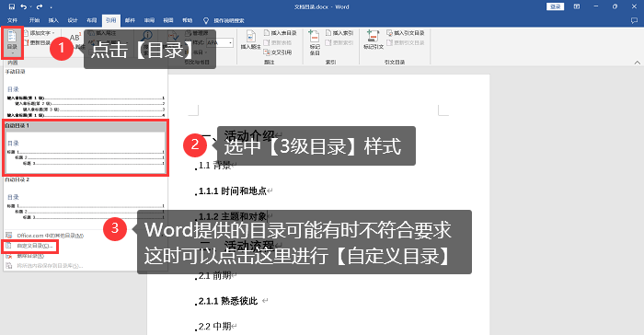Image resolution: width=644 pixels, height=335 pixels.
Task: Switch to the 视图 (View) tab
Action: [168, 20]
